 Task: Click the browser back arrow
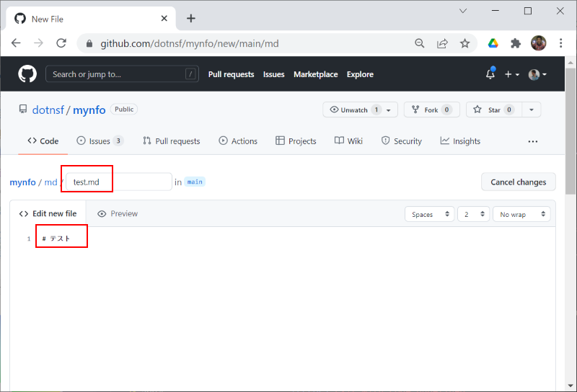click(x=16, y=43)
